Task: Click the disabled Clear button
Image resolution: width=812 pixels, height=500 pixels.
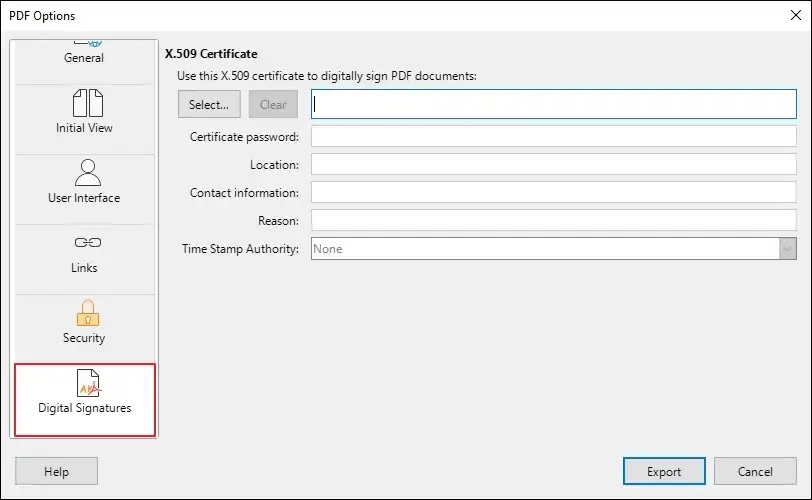Action: click(273, 104)
